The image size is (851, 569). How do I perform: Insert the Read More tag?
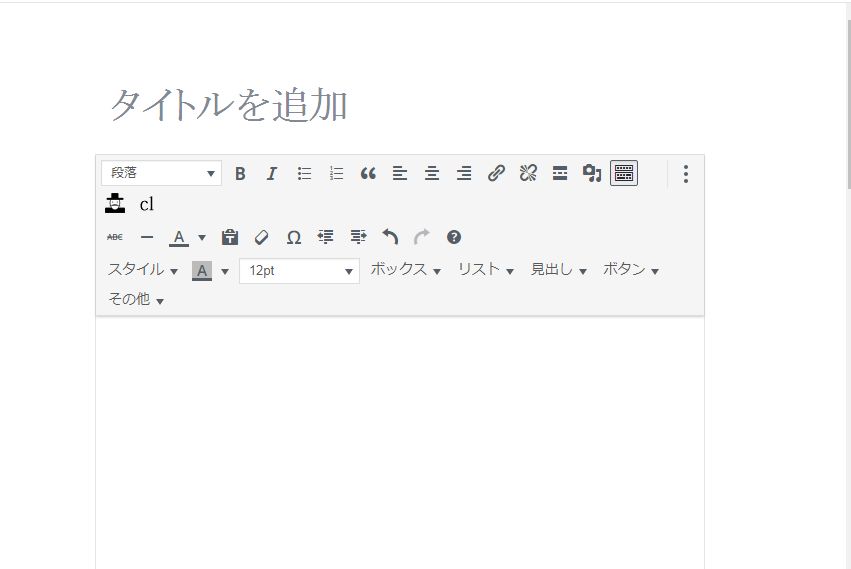(x=560, y=174)
